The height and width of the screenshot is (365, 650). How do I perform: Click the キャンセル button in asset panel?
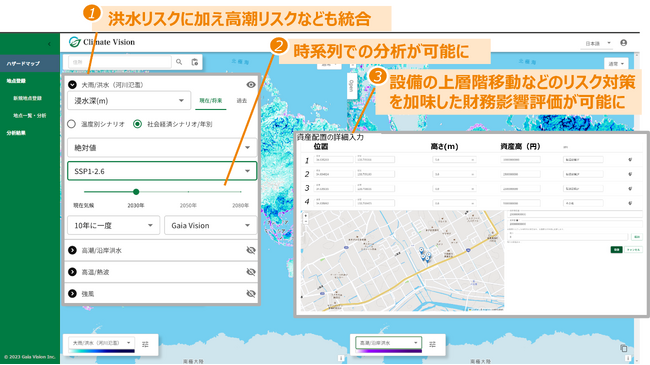(633, 250)
